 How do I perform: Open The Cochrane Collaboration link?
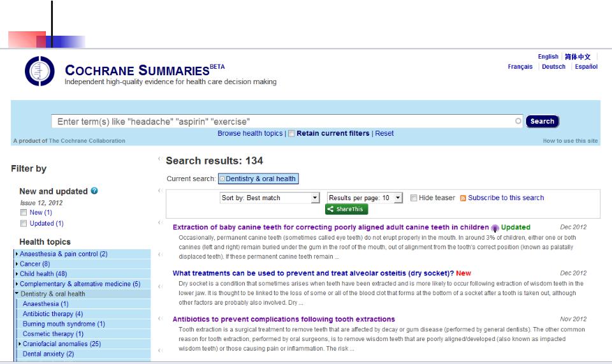pyautogui.click(x=87, y=141)
